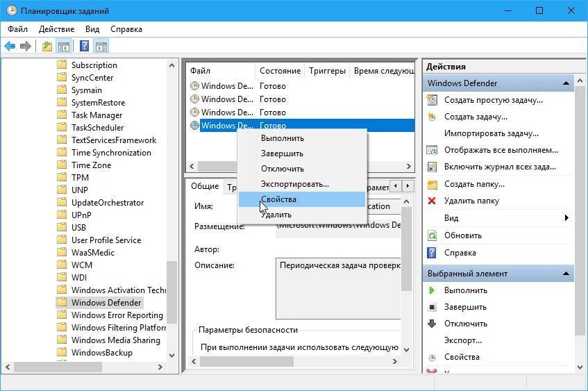Open the Действие menu
Viewport: 588px width, 391px height.
57,29
